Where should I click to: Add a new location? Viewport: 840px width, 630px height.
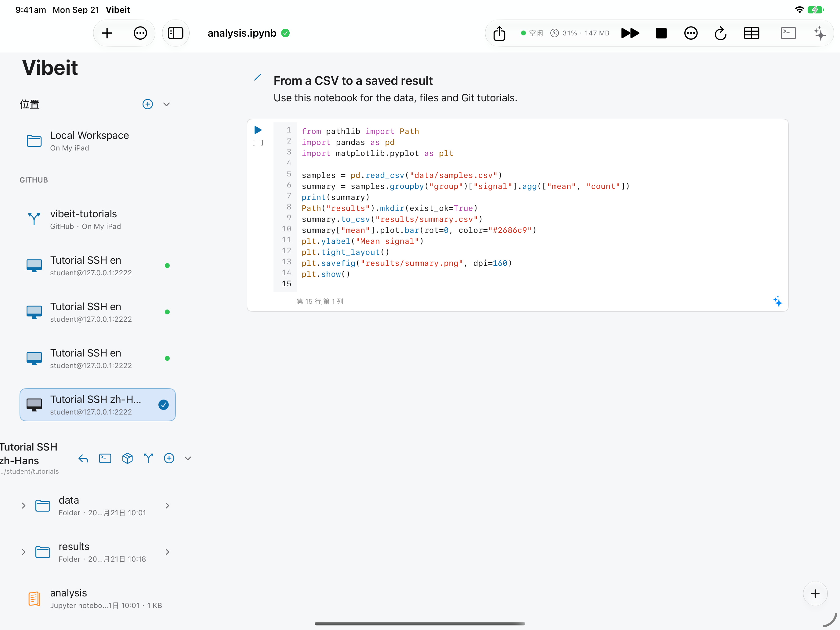[x=148, y=104]
